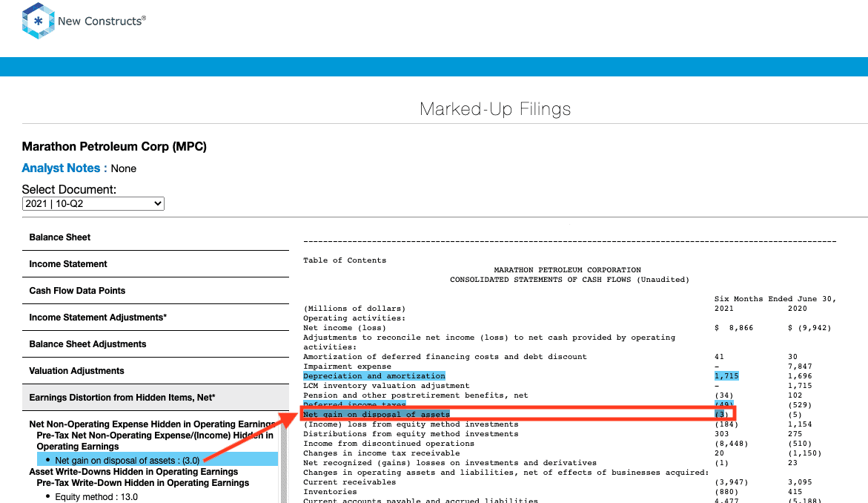Click the Operating activities: heading text
The width and height of the screenshot is (868, 503).
pyautogui.click(x=354, y=318)
